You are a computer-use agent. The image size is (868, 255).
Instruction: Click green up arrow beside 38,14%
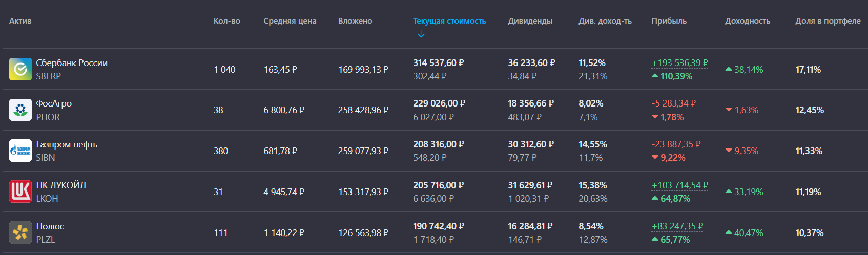point(729,69)
